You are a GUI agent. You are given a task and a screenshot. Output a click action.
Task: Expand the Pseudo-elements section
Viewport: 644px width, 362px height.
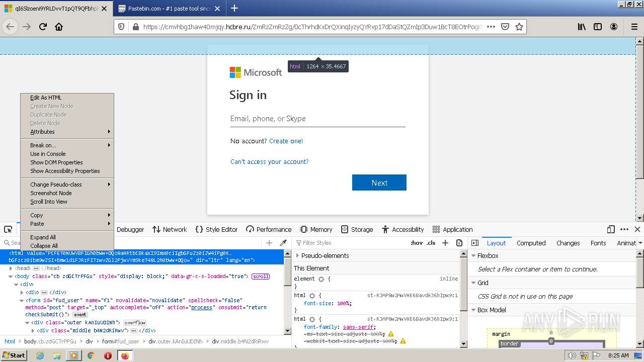pyautogui.click(x=297, y=255)
